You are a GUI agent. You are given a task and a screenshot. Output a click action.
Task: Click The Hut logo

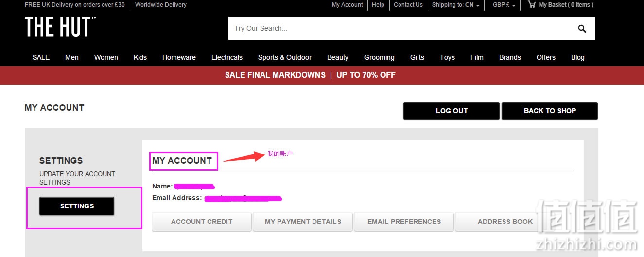click(x=61, y=27)
